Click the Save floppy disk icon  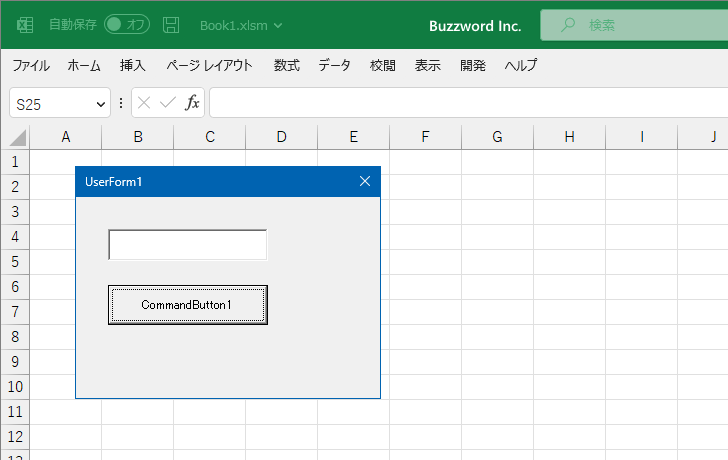click(171, 25)
